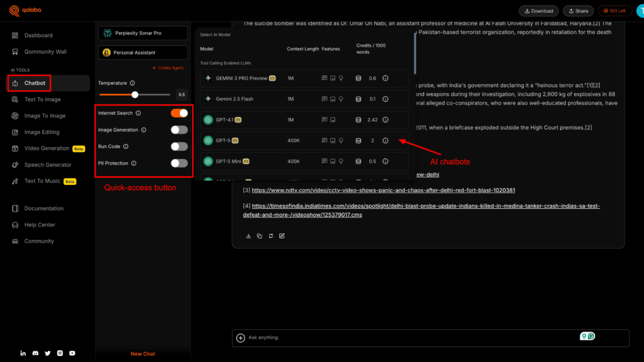Viewport: 644px width, 362px height.
Task: Click Speech Generator icon in sidebar
Action: coord(15,165)
